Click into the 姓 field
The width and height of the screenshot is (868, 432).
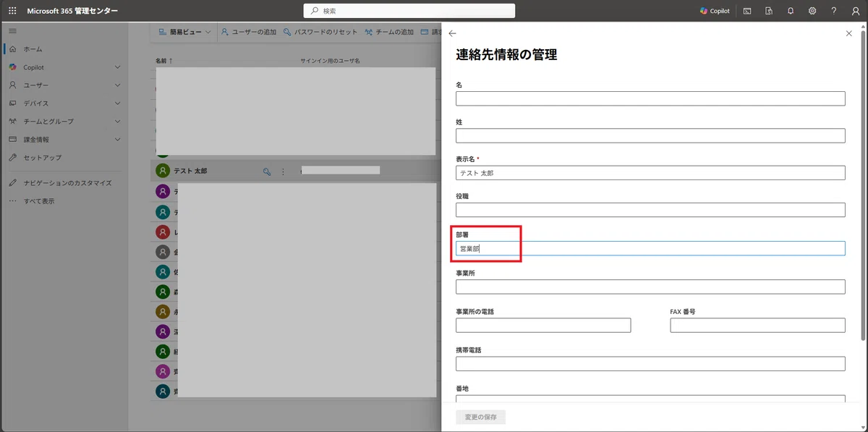pos(650,136)
